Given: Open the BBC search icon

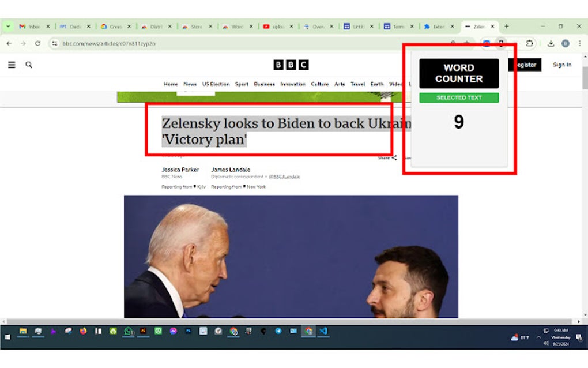Looking at the screenshot, I should click(x=29, y=65).
